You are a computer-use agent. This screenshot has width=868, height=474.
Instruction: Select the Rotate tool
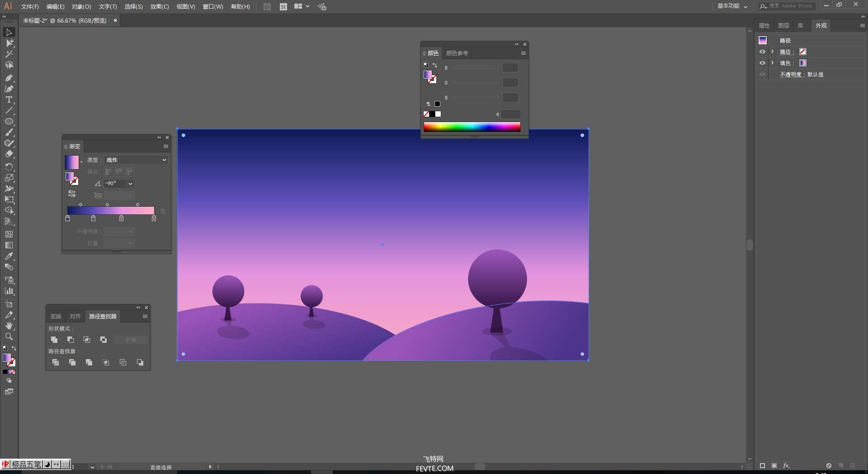(x=9, y=167)
